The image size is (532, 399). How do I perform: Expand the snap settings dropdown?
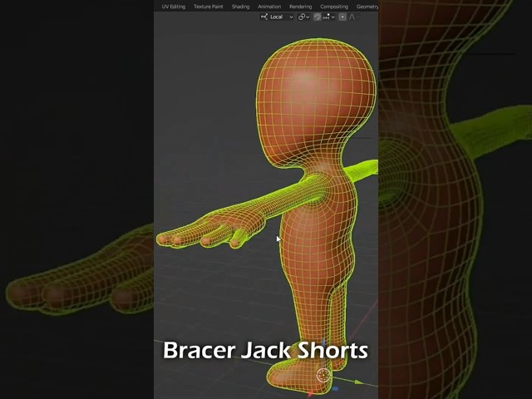click(x=329, y=17)
